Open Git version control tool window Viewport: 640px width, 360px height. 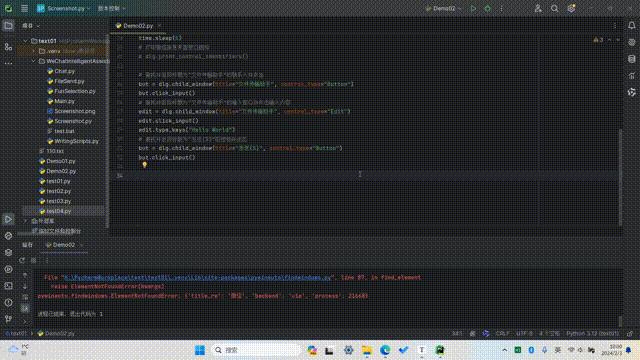point(8,319)
